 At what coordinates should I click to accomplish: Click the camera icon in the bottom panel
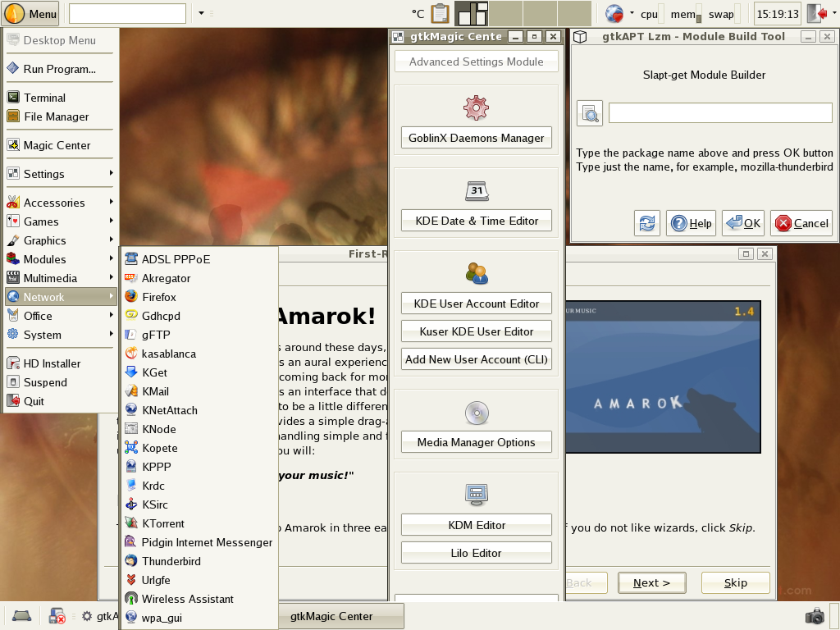click(x=815, y=615)
